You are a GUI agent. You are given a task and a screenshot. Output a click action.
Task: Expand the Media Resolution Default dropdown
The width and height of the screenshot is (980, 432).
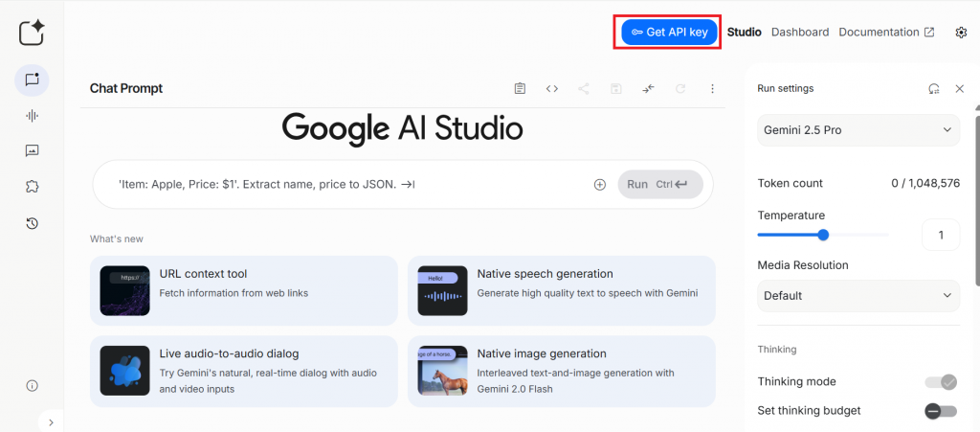[858, 295]
